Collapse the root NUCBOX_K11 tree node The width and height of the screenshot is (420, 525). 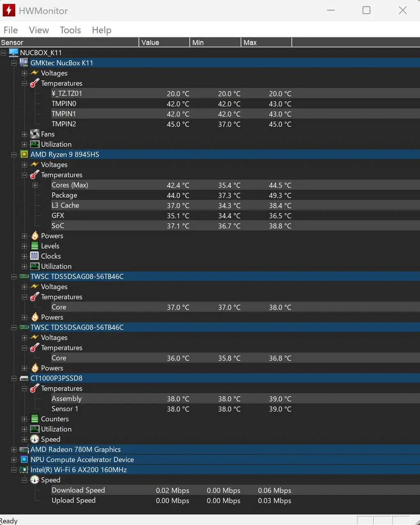[x=3, y=53]
